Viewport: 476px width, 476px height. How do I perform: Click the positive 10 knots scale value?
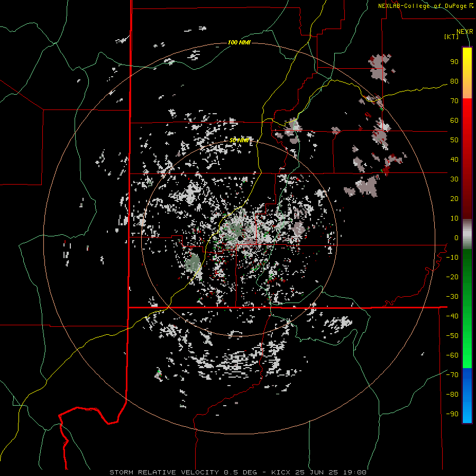click(454, 218)
